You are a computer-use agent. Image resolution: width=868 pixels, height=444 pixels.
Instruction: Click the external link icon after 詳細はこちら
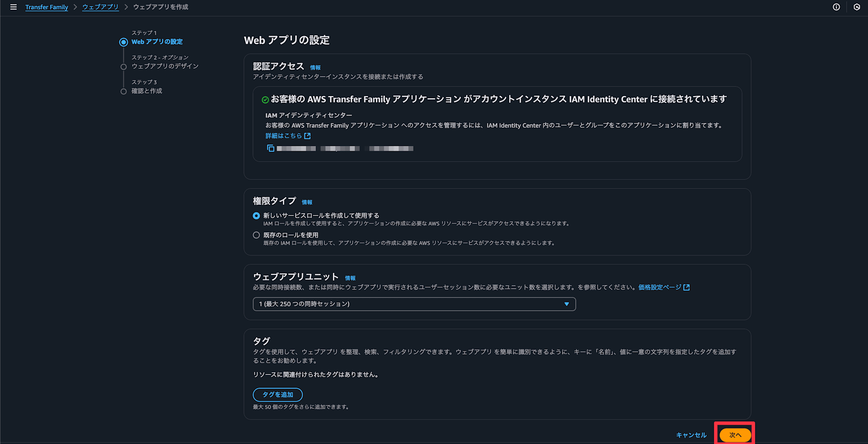point(307,136)
